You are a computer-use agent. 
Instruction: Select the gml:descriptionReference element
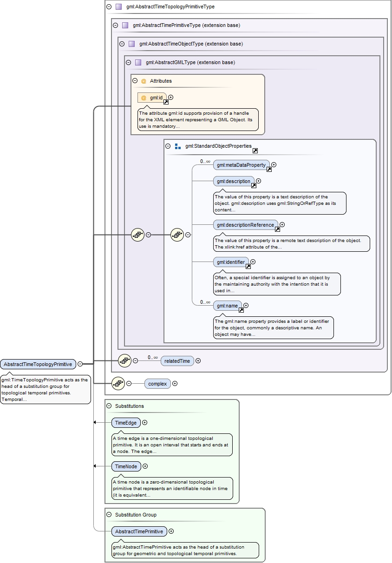(246, 225)
